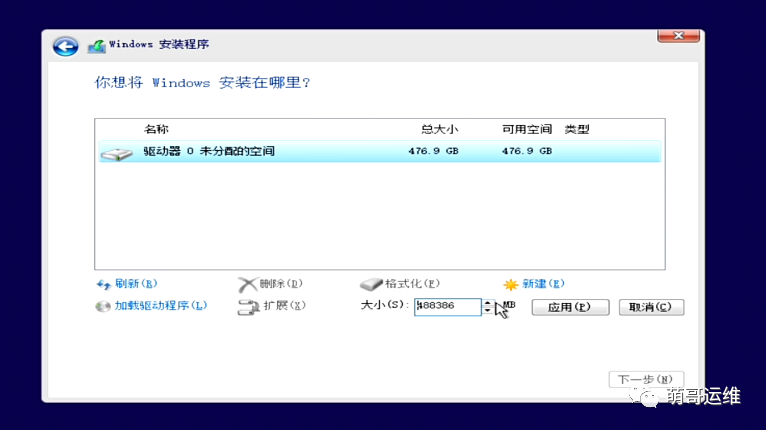Click the new partition star icon
Viewport: 766px width, 430px height.
(x=511, y=284)
